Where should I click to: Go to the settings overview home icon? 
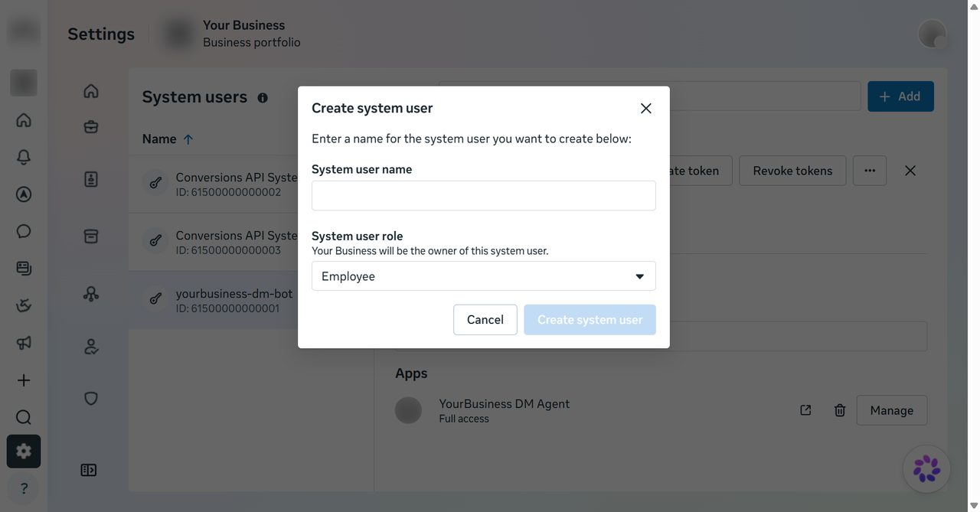(91, 91)
